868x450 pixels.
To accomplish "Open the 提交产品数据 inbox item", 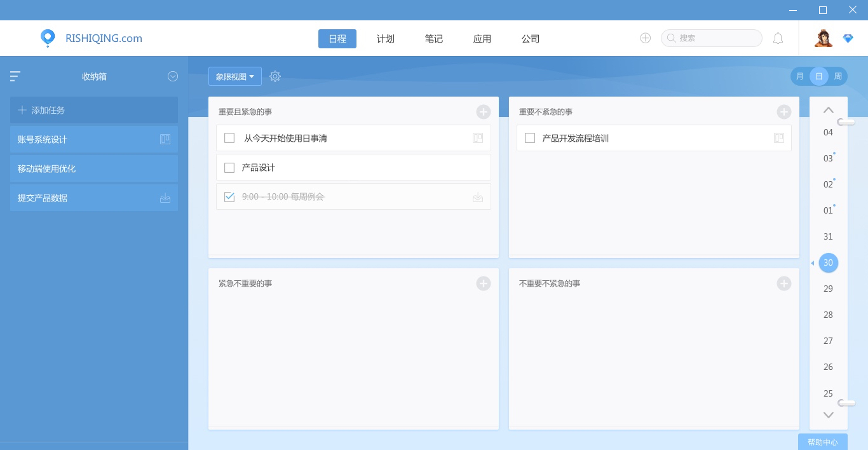I will point(94,198).
